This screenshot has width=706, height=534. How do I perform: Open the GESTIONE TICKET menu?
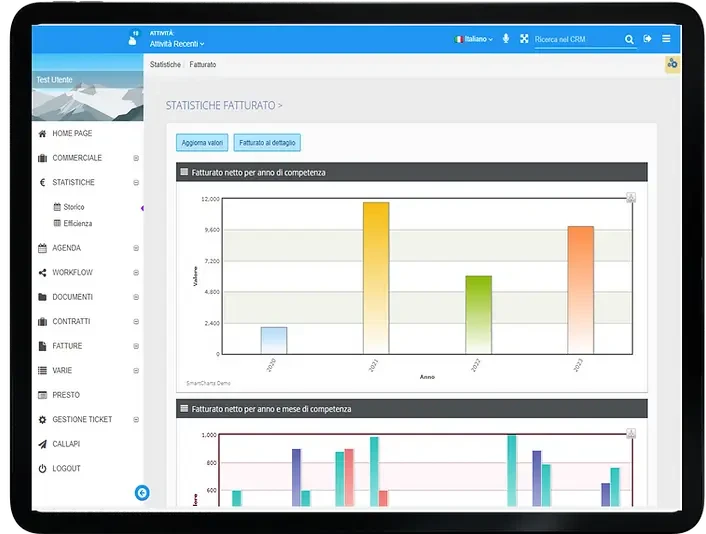(82, 420)
